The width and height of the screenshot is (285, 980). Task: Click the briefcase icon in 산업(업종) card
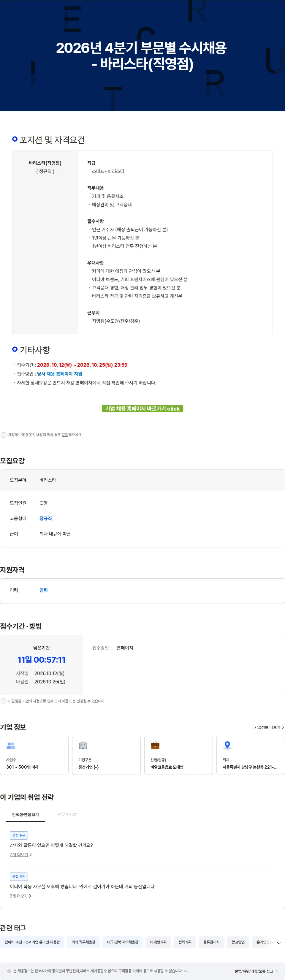(x=155, y=745)
